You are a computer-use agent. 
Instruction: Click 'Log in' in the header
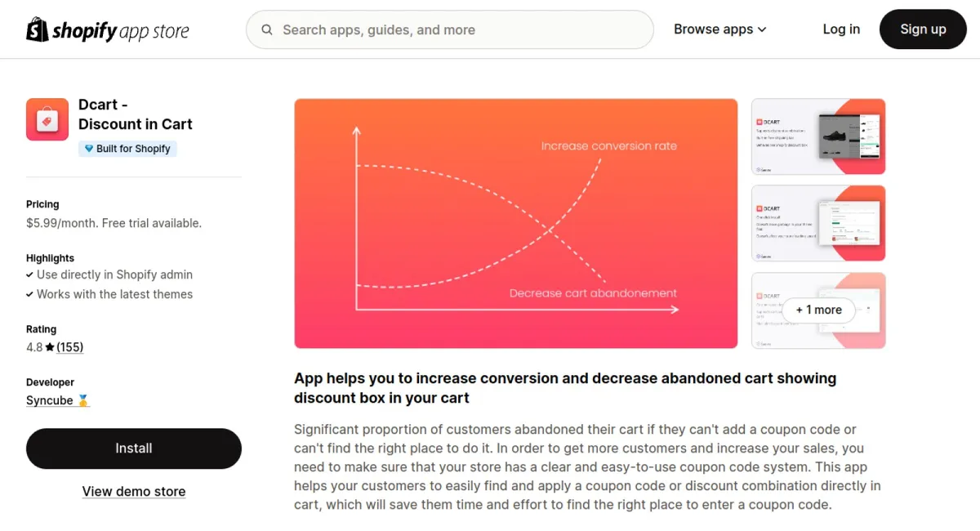[841, 29]
